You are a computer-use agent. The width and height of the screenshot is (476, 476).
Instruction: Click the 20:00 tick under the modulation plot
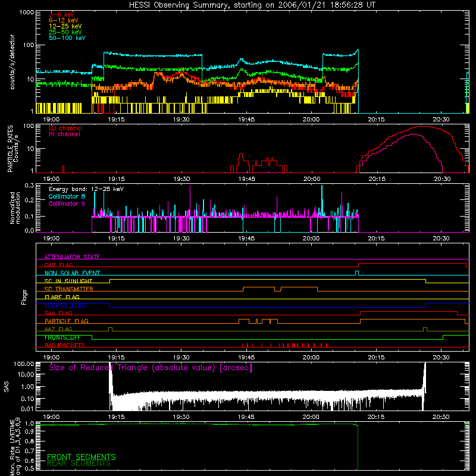coord(311,239)
